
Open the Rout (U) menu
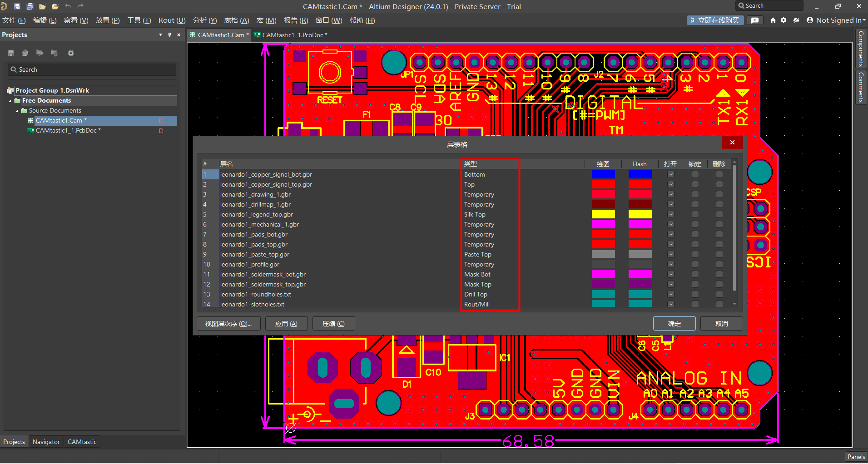[172, 20]
